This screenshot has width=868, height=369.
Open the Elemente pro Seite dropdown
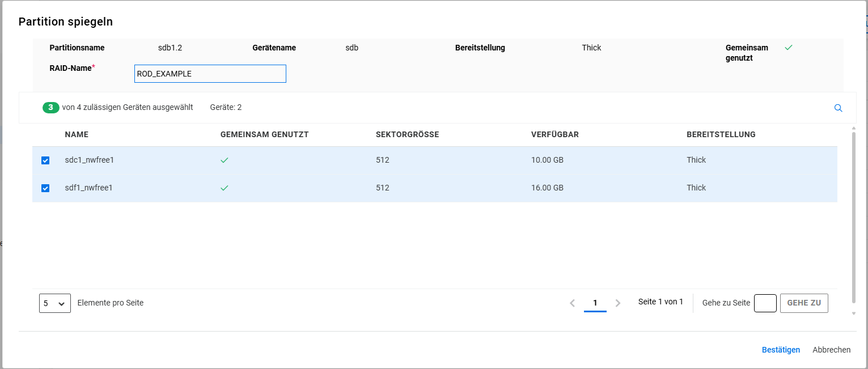pos(54,303)
